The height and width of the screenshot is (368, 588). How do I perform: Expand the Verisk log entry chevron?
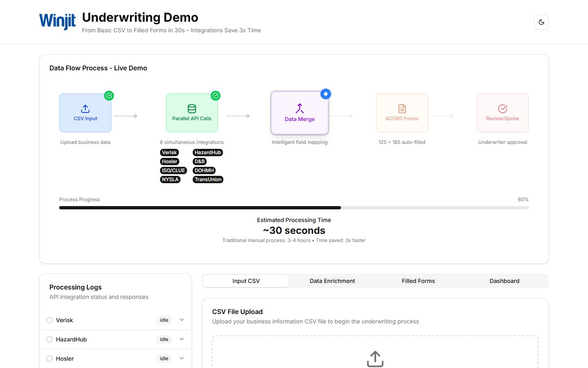(182, 320)
